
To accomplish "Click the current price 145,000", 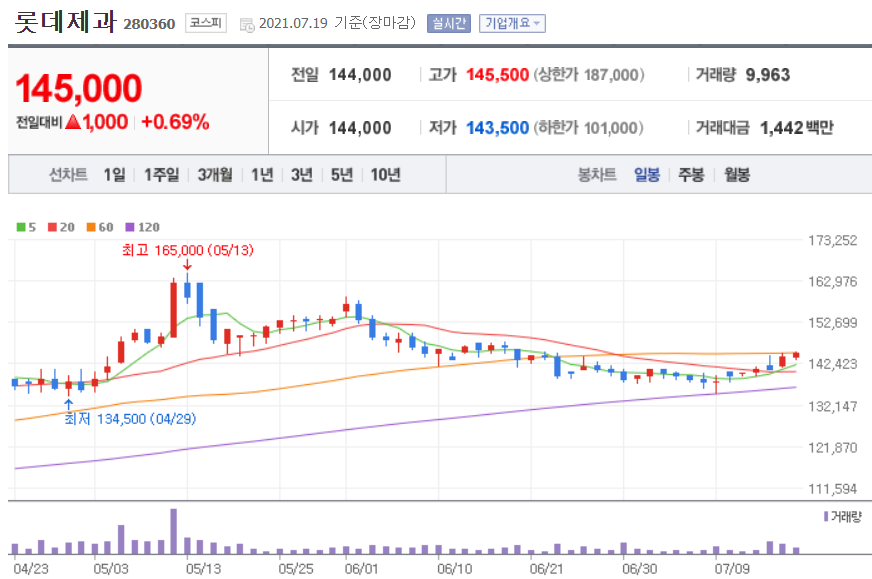I will coord(79,88).
